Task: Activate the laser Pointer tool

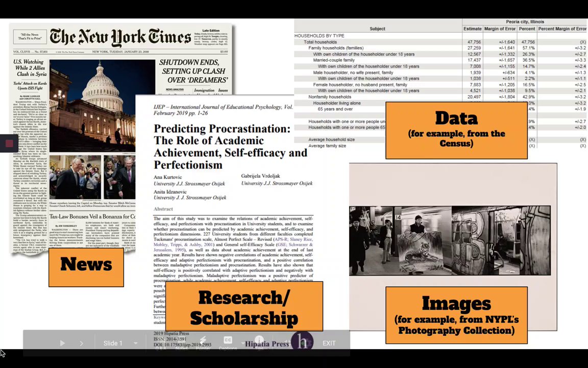Action: 203,343
